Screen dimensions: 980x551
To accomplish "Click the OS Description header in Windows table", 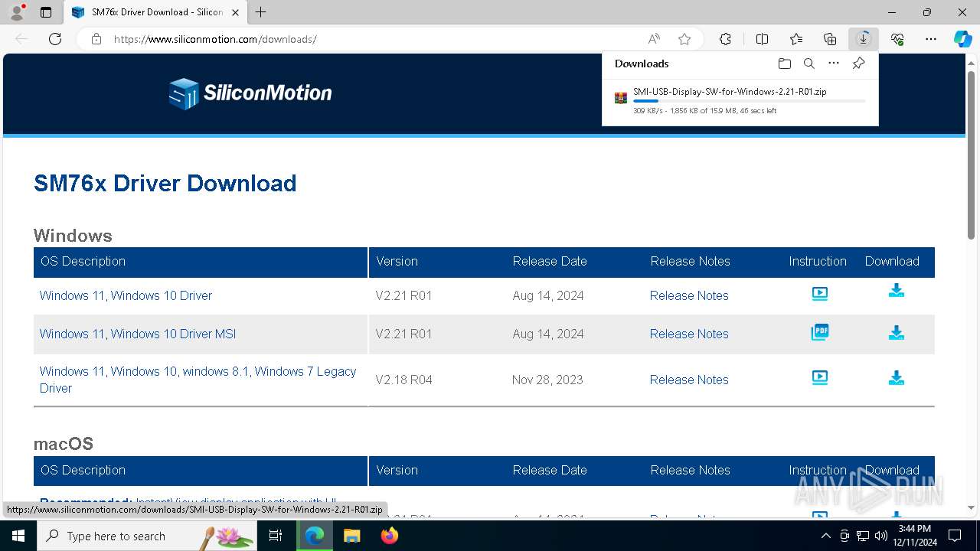I will (83, 261).
